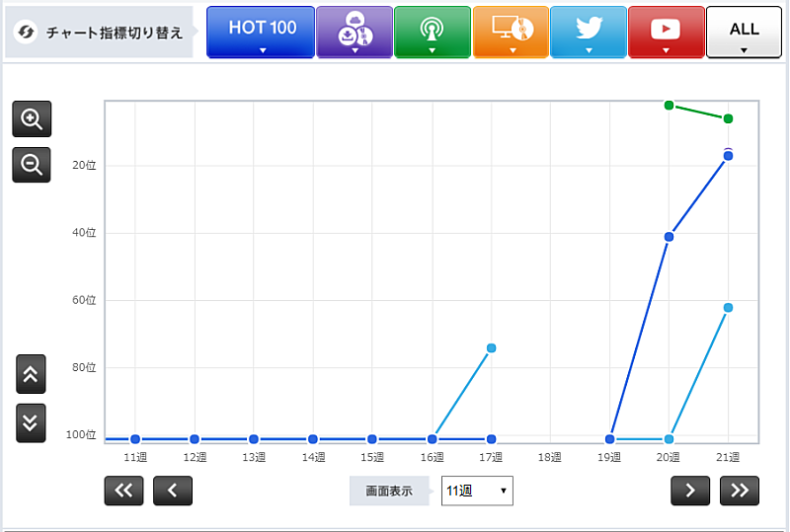This screenshot has width=790, height=532.
Task: Jump back with the double left arrow
Action: tap(123, 490)
